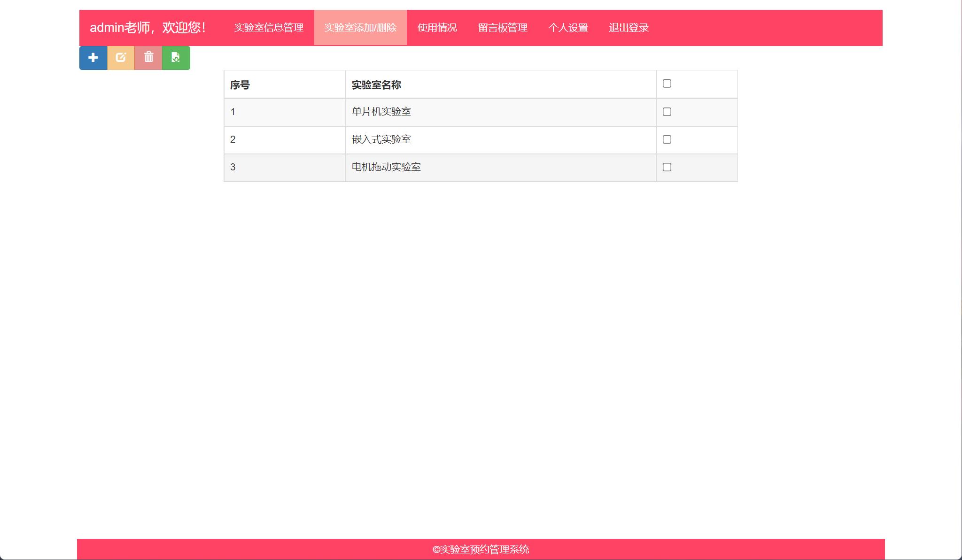Check the checkbox for 电机拖动实验室
This screenshot has height=560, width=962.
[667, 167]
